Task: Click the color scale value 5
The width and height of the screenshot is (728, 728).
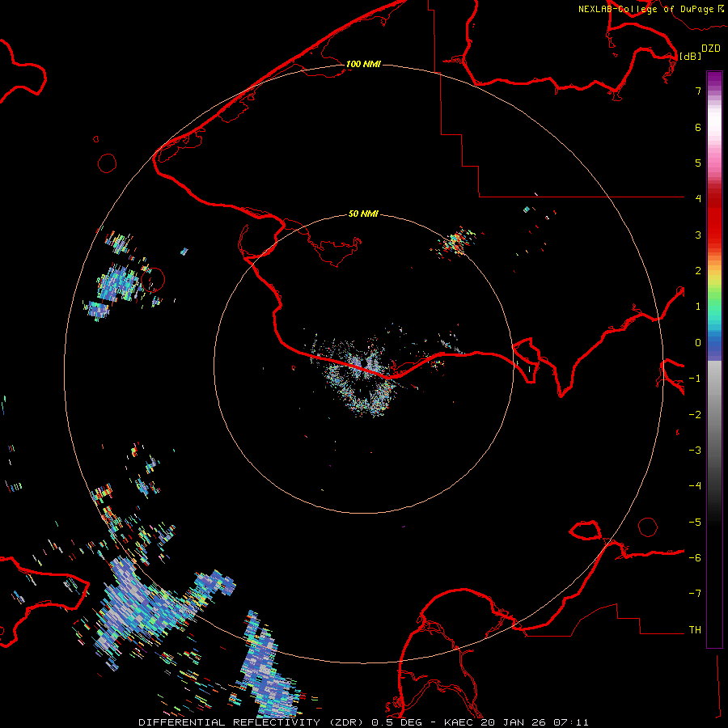Action: (698, 163)
